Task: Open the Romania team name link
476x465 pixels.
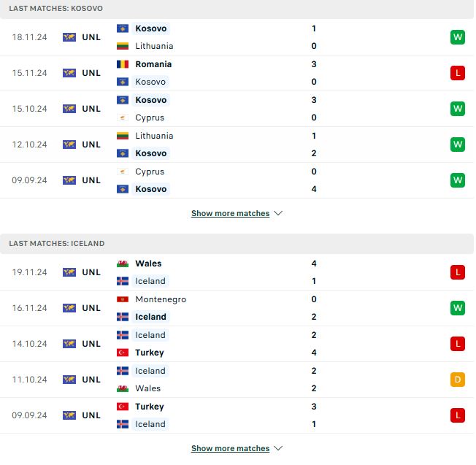Action: pyautogui.click(x=153, y=64)
